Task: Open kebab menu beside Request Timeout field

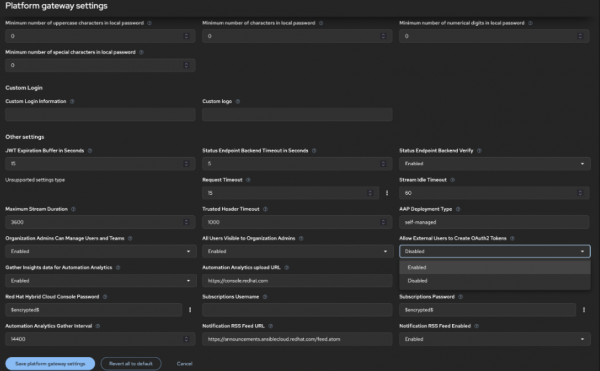Action: [387, 193]
